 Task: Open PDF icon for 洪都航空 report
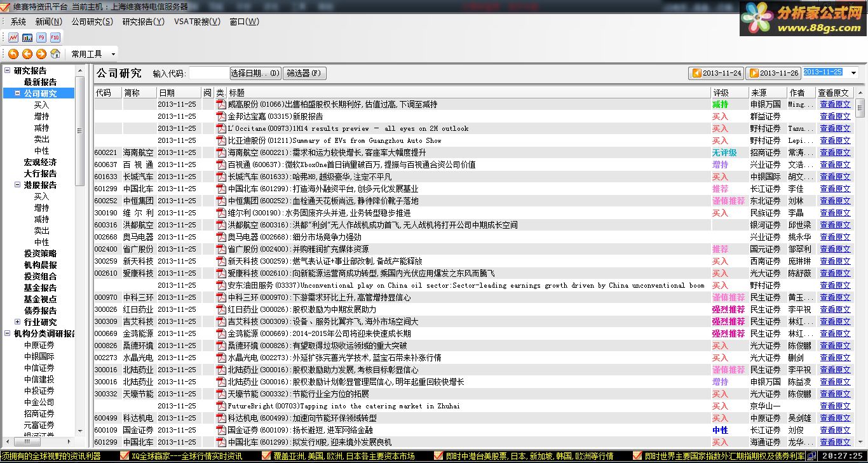tap(221, 225)
